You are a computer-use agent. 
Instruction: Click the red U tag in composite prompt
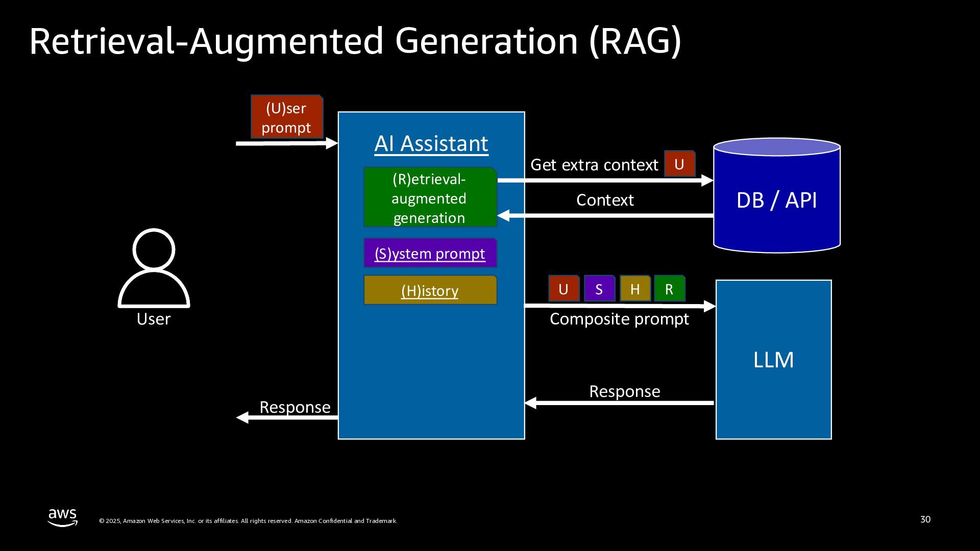click(563, 289)
